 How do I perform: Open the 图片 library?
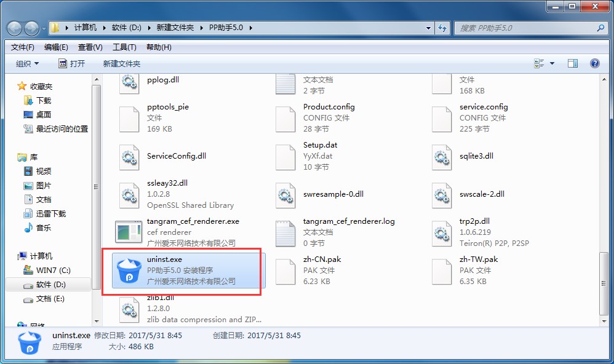pos(38,186)
